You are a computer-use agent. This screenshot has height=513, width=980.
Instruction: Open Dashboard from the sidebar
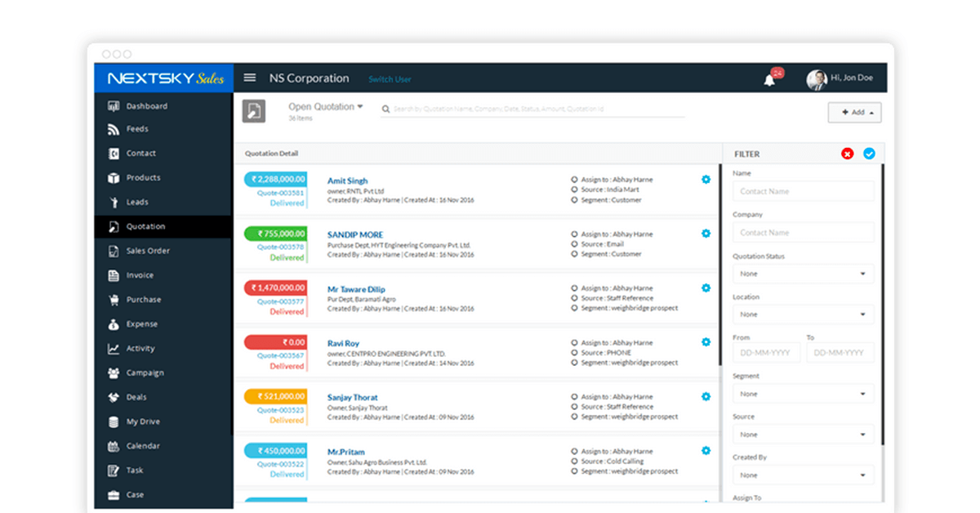point(146,106)
